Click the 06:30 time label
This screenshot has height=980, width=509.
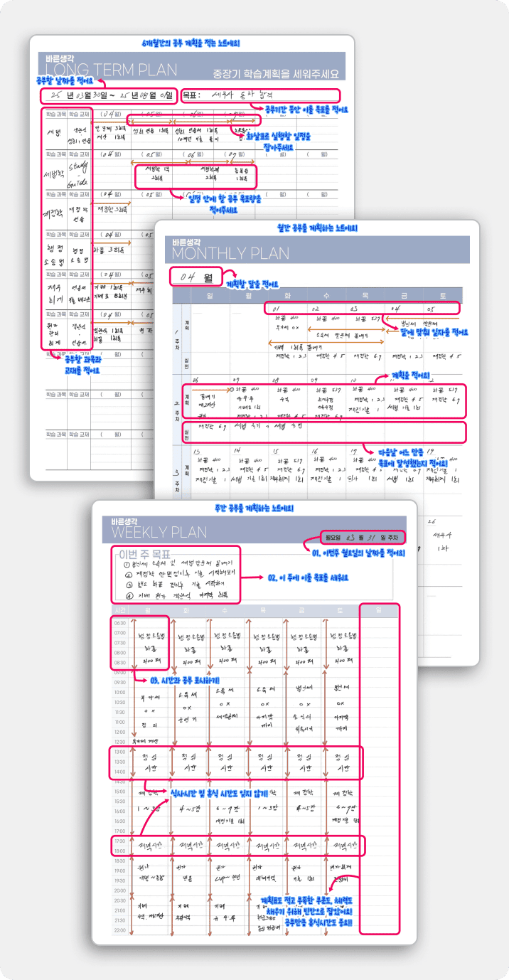pyautogui.click(x=119, y=622)
